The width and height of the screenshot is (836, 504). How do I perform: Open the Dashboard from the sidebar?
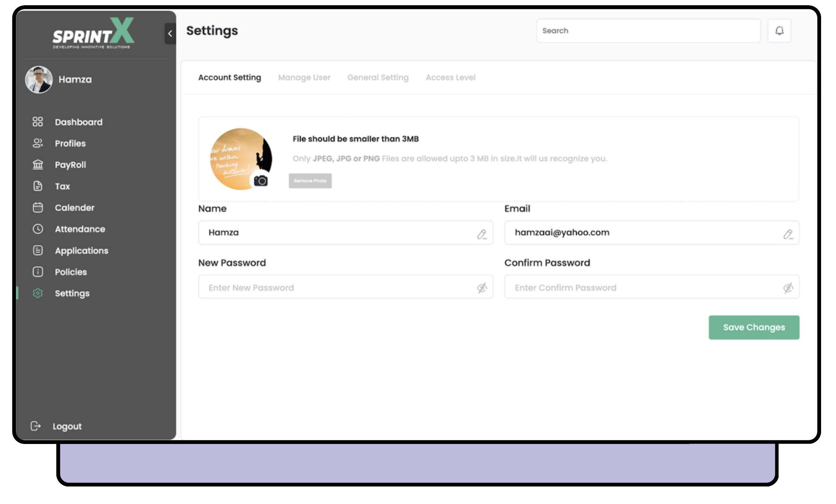point(78,122)
